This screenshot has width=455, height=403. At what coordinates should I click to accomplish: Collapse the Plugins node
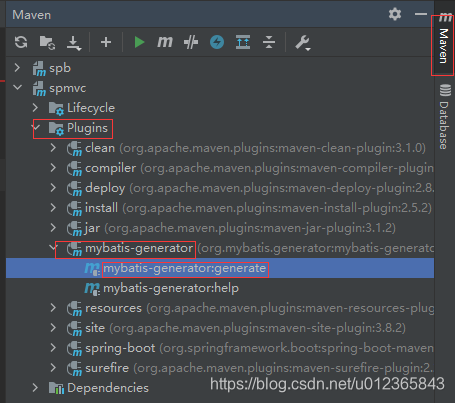tap(36, 127)
